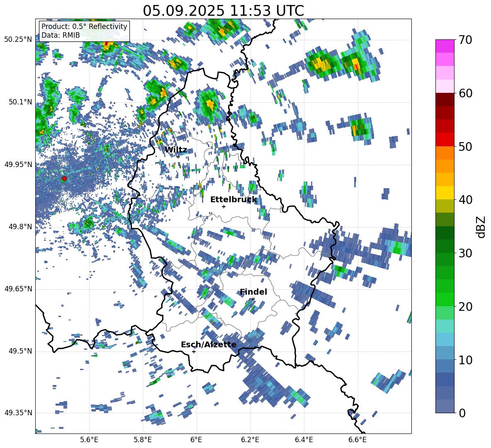Click the 40 label on the colorbar
This screenshot has width=491, height=448.
tap(465, 200)
